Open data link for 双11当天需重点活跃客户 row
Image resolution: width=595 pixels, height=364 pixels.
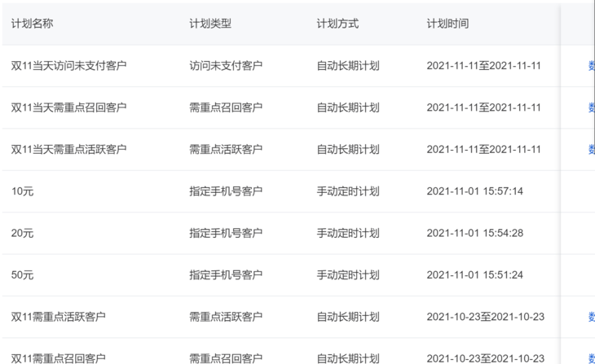592,149
